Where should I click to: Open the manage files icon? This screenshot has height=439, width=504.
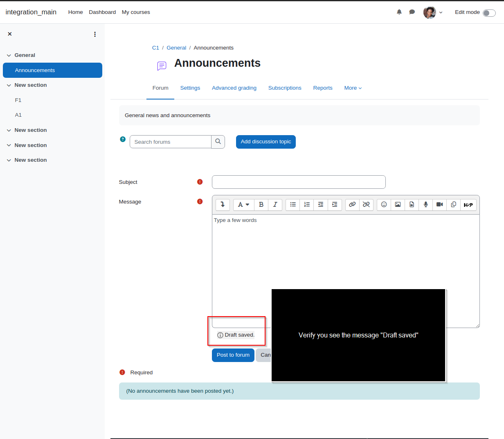click(x=454, y=204)
